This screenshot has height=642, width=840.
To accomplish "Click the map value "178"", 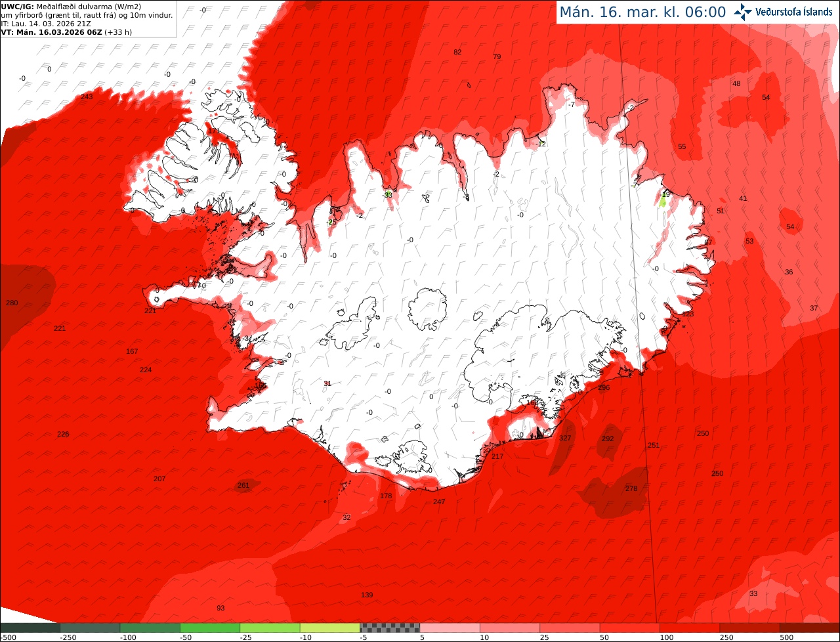I will pyautogui.click(x=386, y=496).
